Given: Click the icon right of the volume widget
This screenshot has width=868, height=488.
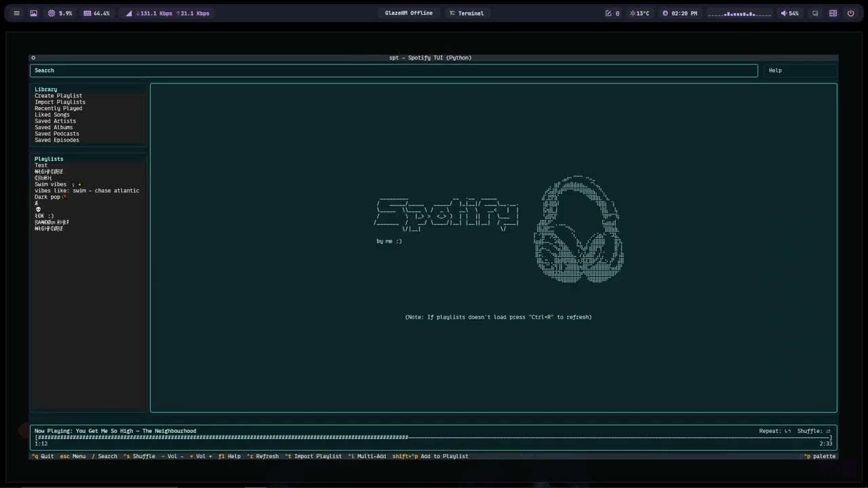Looking at the screenshot, I should point(815,13).
